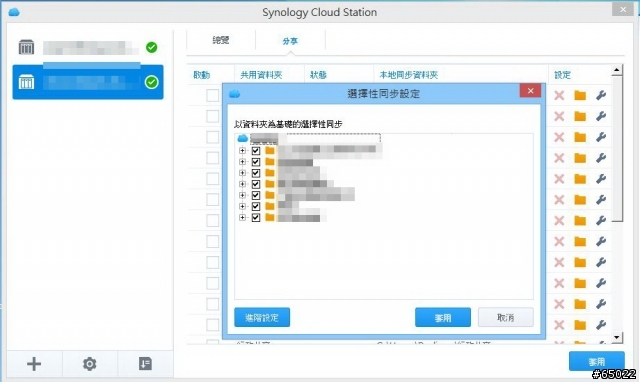
Task: Uncheck the fifth folder checkbox in sync tree
Action: [x=256, y=195]
